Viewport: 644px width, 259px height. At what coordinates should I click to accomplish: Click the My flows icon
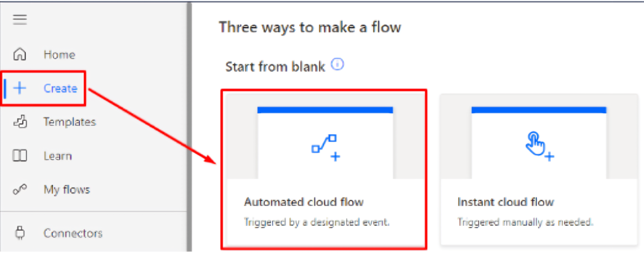click(x=20, y=190)
